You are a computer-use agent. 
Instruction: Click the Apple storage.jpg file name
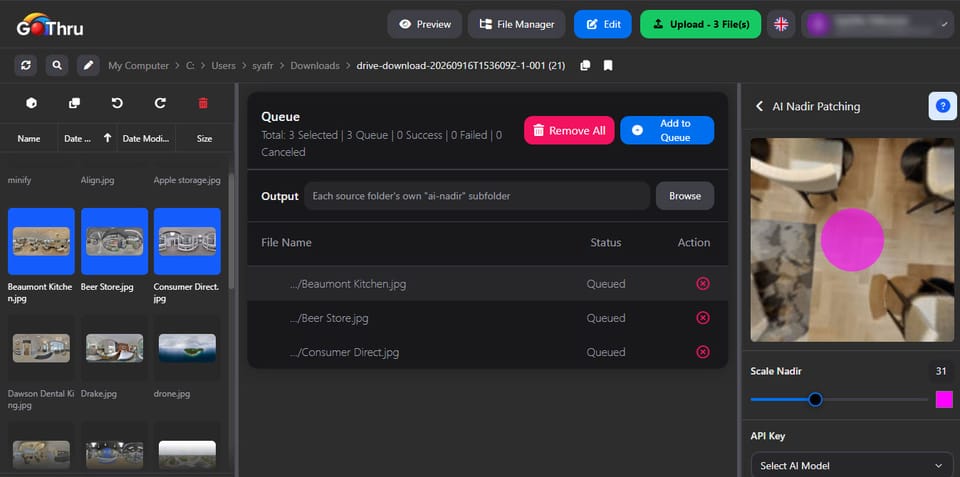(x=187, y=180)
